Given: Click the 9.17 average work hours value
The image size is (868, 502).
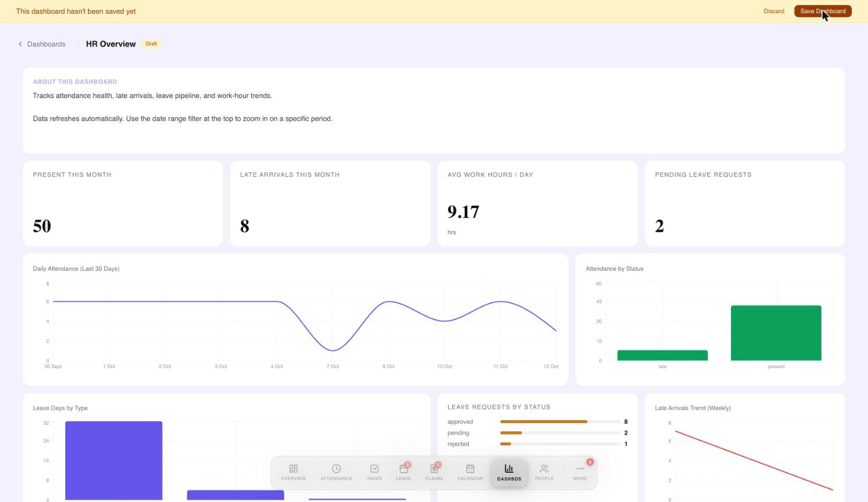Looking at the screenshot, I should 463,212.
